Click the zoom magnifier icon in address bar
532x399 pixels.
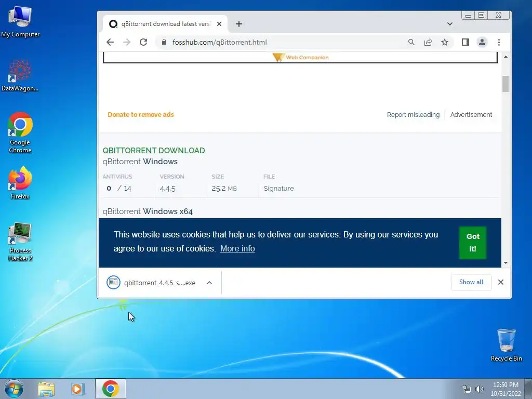[411, 42]
